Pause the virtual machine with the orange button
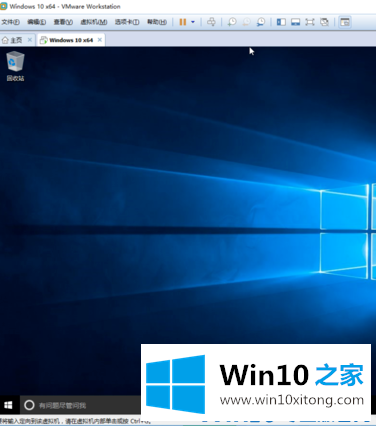 (183, 22)
